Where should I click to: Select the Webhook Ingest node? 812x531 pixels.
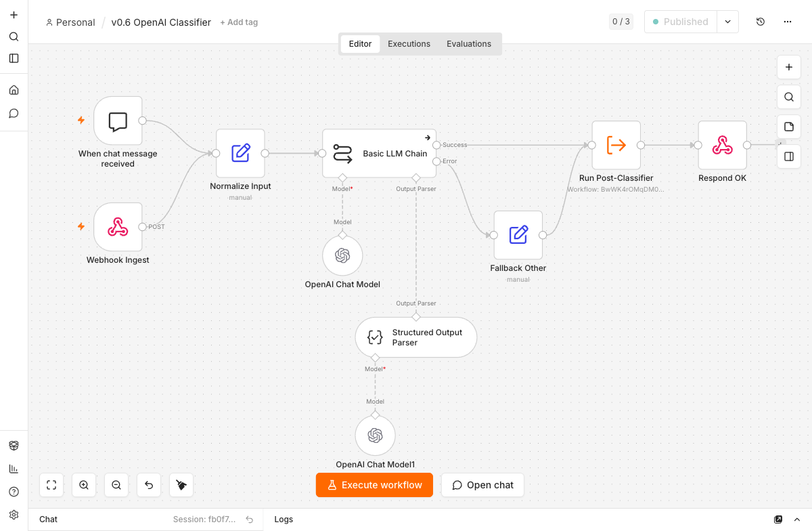tap(118, 227)
